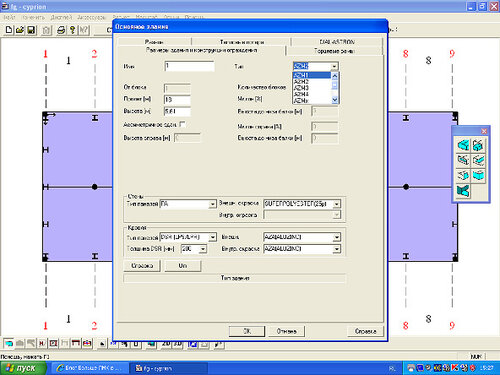Click the name input field containing 1
The height and width of the screenshot is (375, 500).
click(x=189, y=66)
